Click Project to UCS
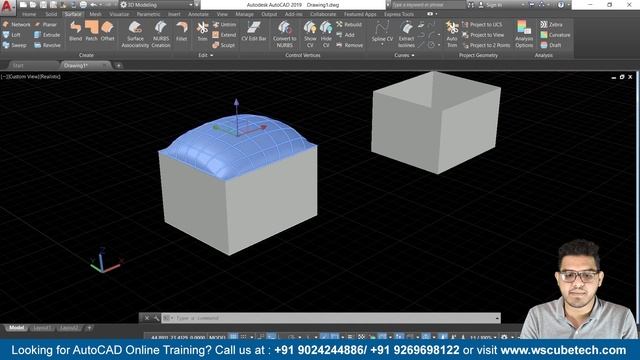640x360 pixels. point(482,24)
